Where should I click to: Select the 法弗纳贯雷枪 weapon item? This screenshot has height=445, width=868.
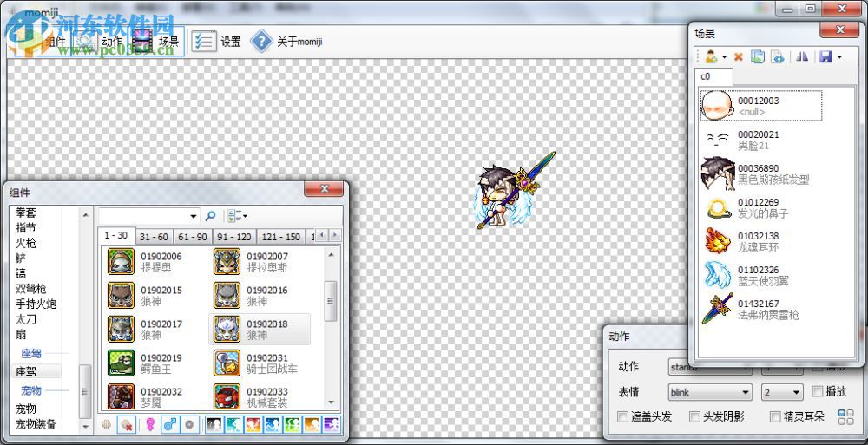761,309
